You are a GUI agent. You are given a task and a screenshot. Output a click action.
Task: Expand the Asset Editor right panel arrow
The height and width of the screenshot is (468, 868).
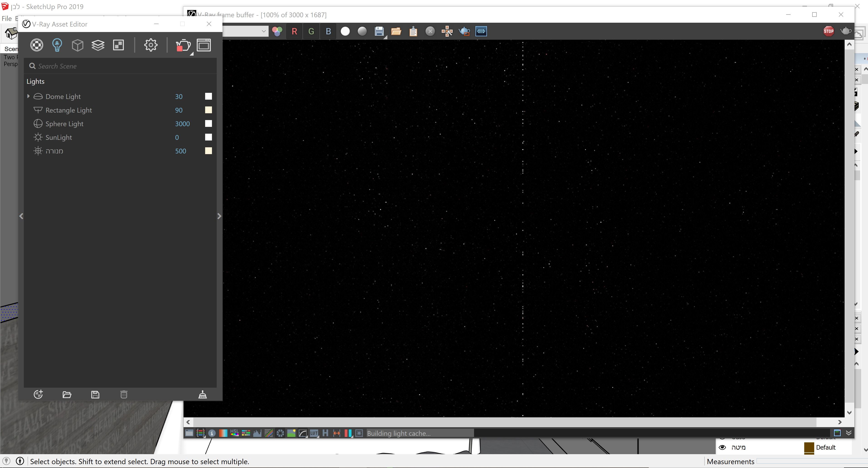click(x=219, y=216)
